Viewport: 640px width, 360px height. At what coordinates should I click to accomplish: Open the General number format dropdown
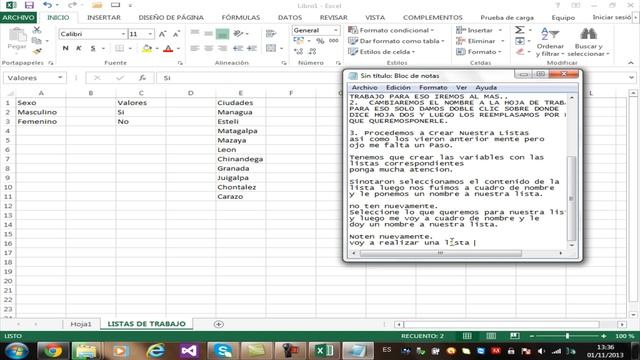pyautogui.click(x=336, y=30)
